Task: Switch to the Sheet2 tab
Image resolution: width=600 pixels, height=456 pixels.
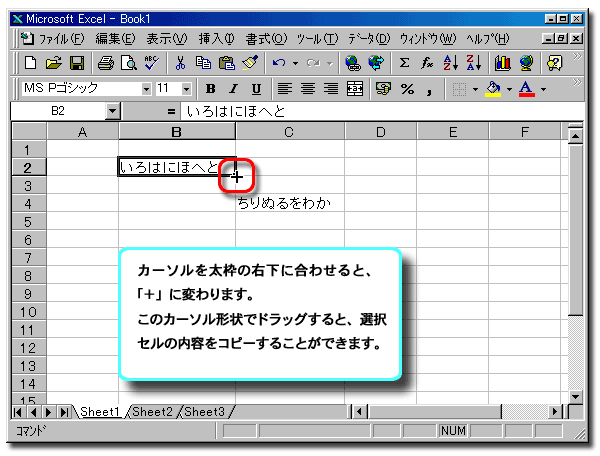Action: pyautogui.click(x=152, y=412)
